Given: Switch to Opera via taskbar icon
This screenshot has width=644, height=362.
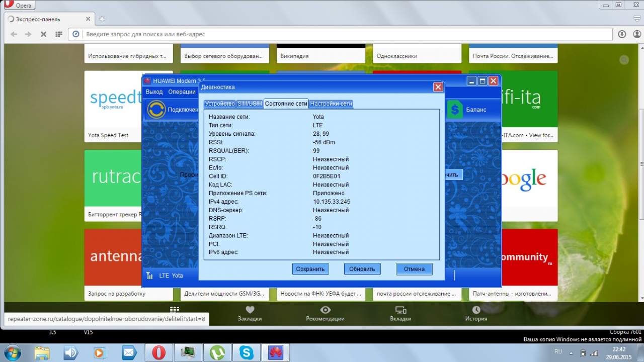Looking at the screenshot, I should (158, 352).
